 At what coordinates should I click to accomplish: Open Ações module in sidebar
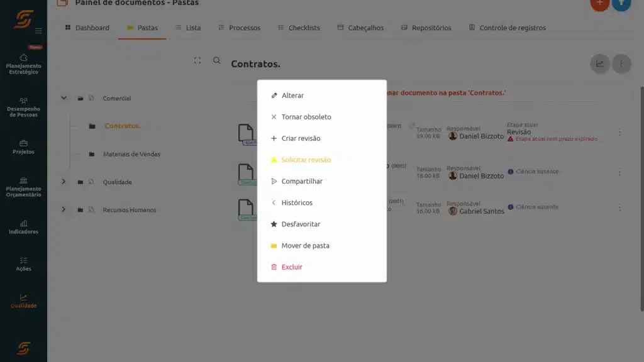tap(23, 264)
